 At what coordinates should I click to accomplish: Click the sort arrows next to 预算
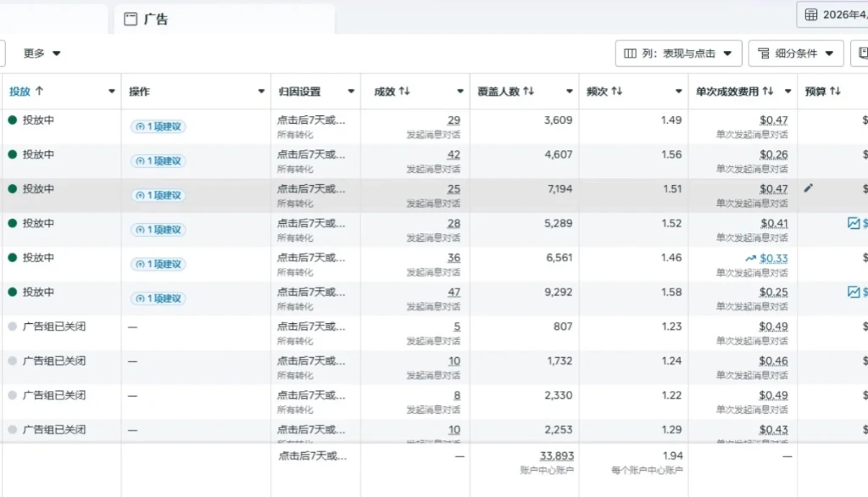click(x=835, y=92)
